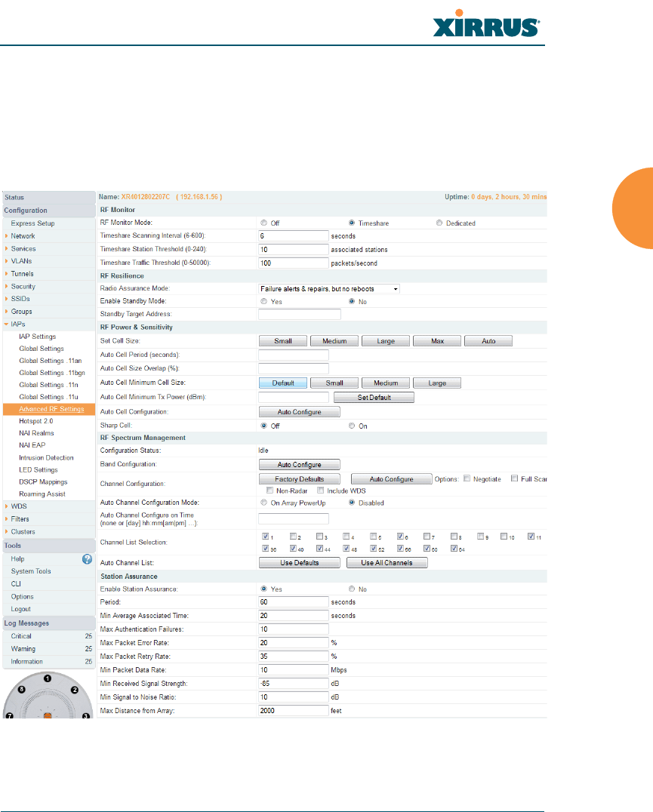653x812 pixels.
Task: Click Min Received Signal Strength field
Action: [x=294, y=684]
